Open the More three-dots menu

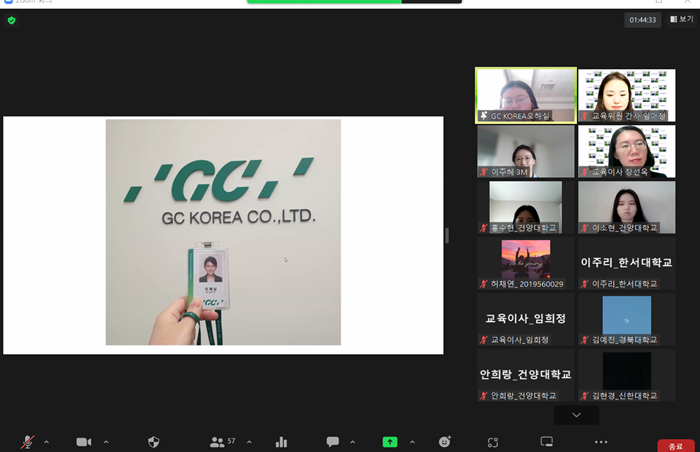pos(601,442)
